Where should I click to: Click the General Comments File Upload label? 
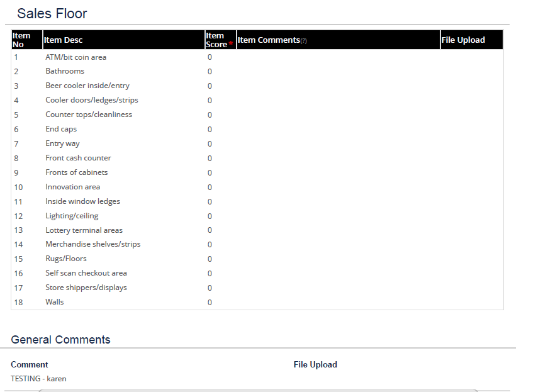point(315,364)
